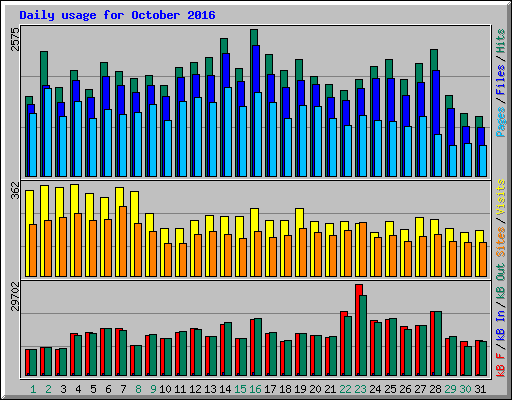Viewport: 512px width, 400px height.
Task: Click day label 7 on x-axis
Action: [x=123, y=389]
